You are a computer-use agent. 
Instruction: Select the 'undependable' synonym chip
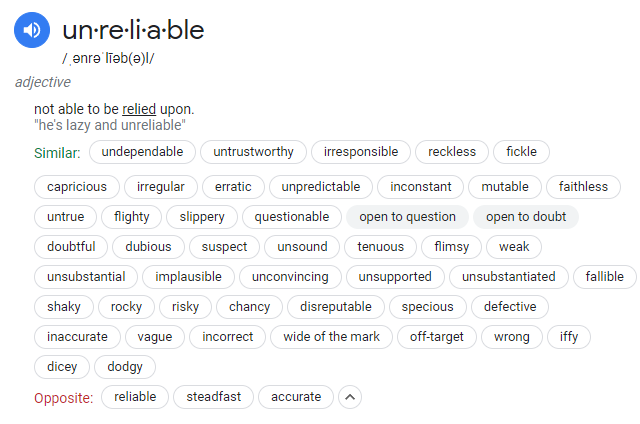point(142,152)
